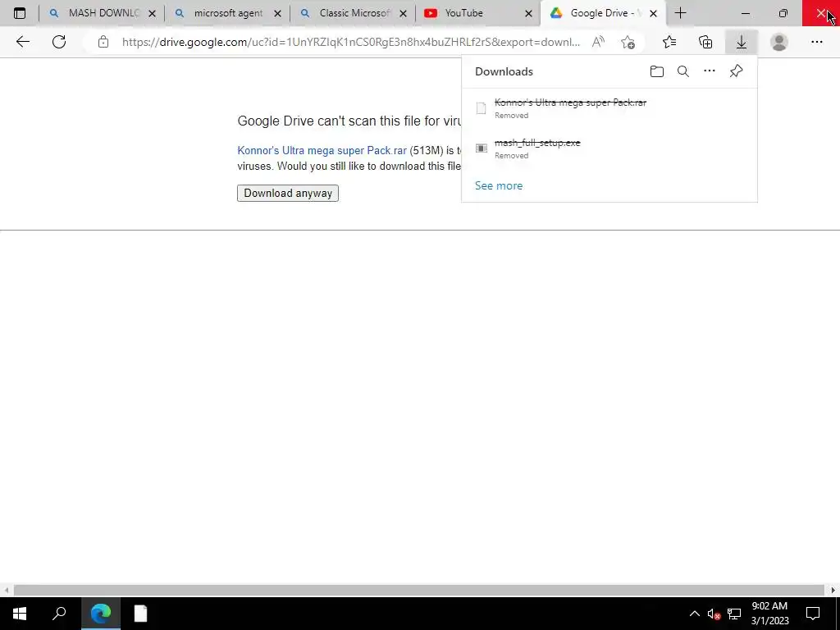Open the profile avatar icon
840x630 pixels.
tap(779, 42)
